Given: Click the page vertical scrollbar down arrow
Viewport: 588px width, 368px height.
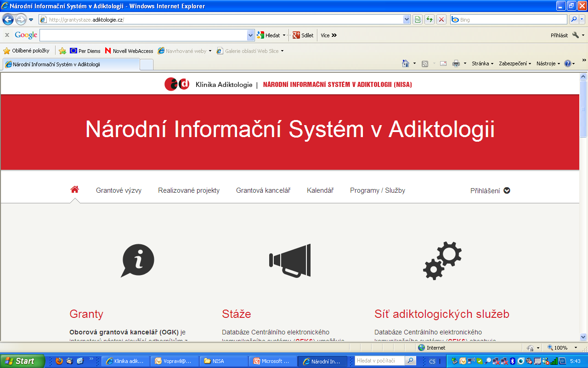Looking at the screenshot, I should [x=583, y=337].
